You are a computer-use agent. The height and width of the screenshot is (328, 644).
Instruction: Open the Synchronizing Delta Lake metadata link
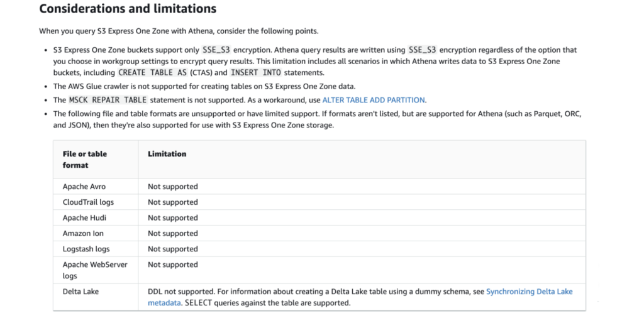[x=529, y=292]
